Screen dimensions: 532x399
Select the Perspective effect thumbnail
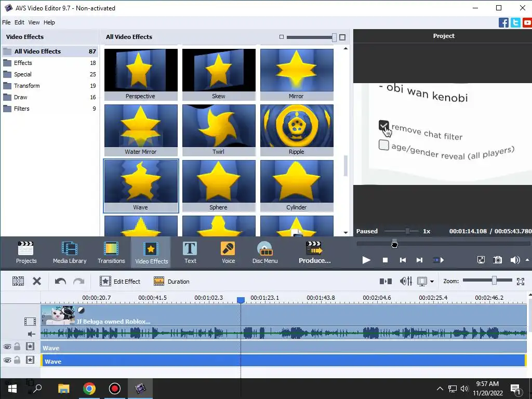click(141, 74)
